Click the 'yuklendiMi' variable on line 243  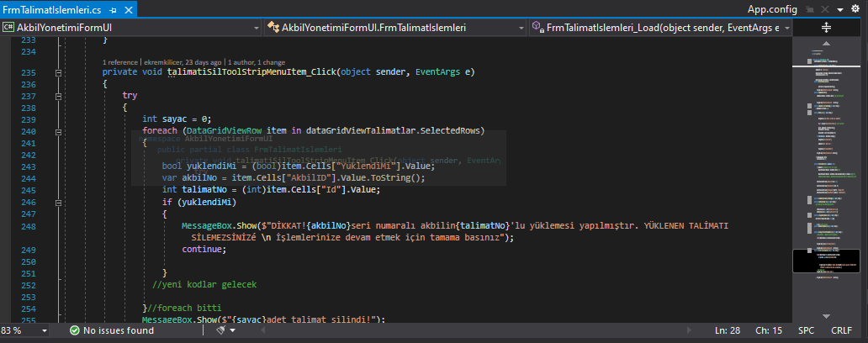(x=209, y=166)
